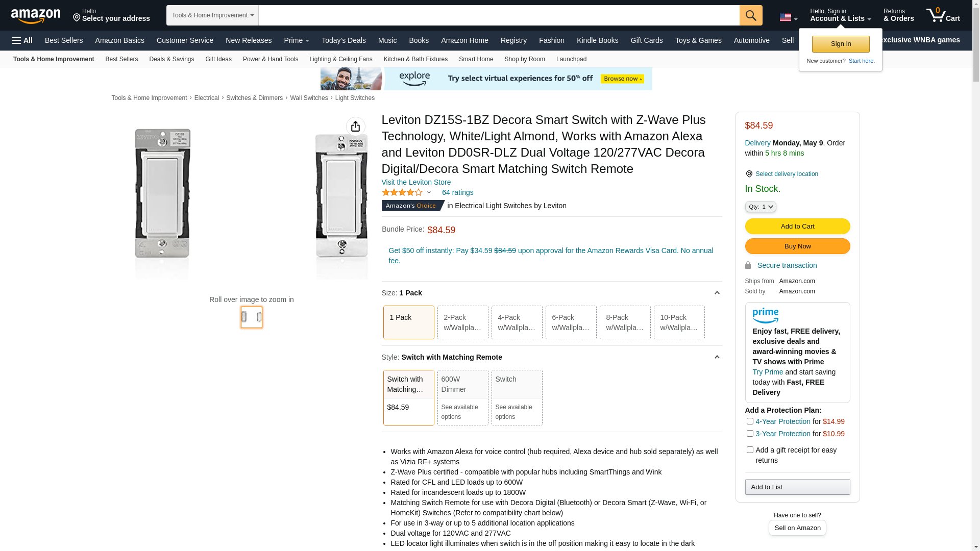The image size is (980, 551).
Task: Select the product image thumbnail
Action: (251, 317)
